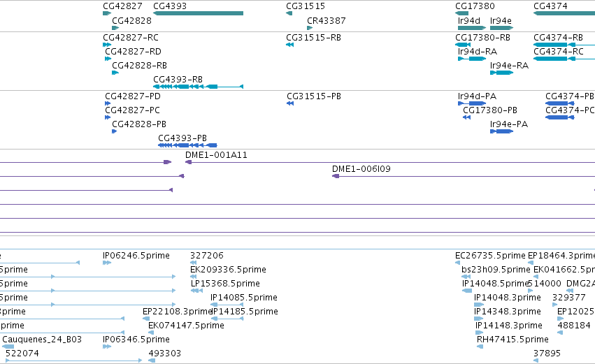Click the EC26735.5prime EST label

[x=490, y=256]
